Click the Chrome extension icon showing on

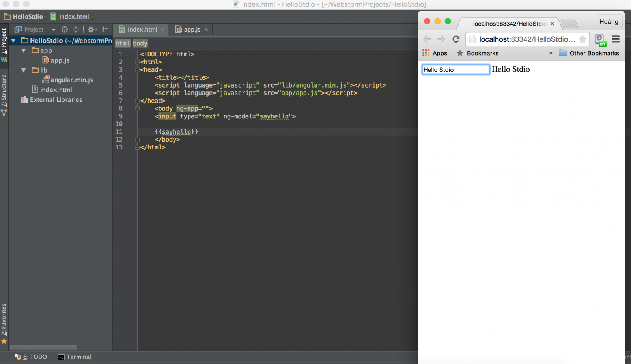coord(600,40)
